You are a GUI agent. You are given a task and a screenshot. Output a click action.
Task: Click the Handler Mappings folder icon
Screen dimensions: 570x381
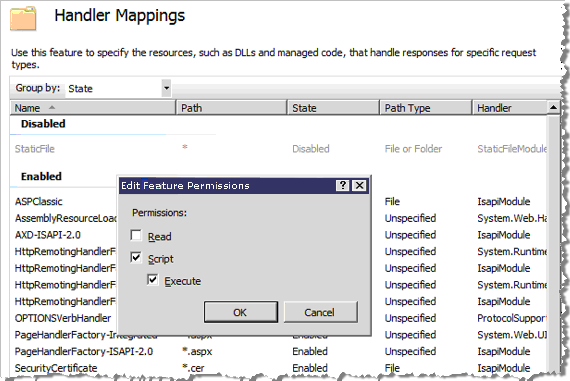coord(23,19)
